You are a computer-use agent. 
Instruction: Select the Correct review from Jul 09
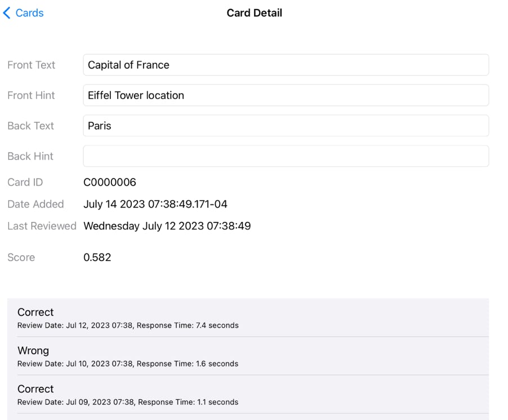pos(248,395)
